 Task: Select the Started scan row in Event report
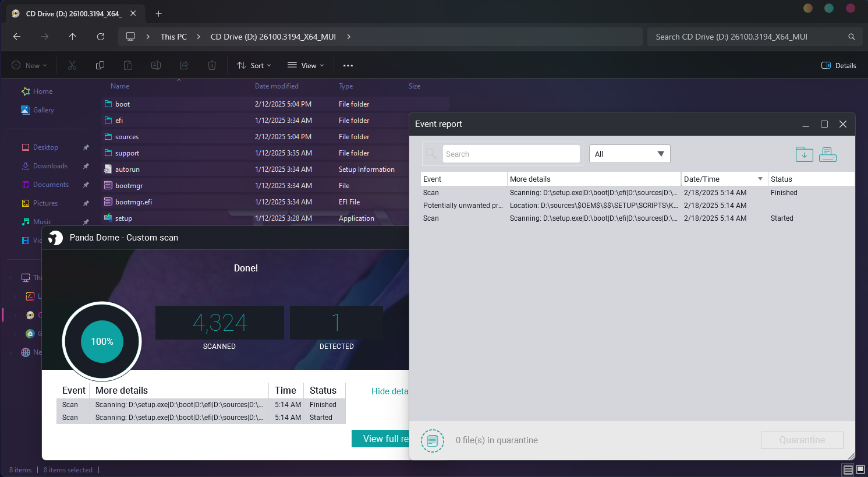637,218
